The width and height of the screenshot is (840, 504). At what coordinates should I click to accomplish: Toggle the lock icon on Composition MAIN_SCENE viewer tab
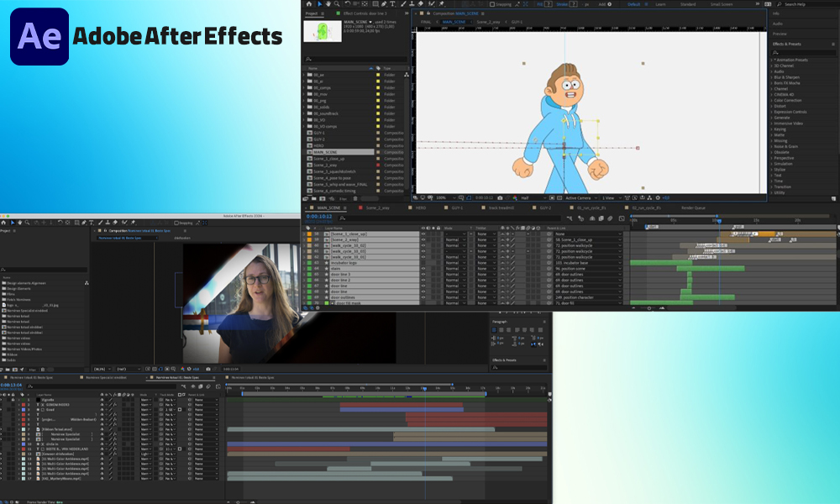click(428, 13)
